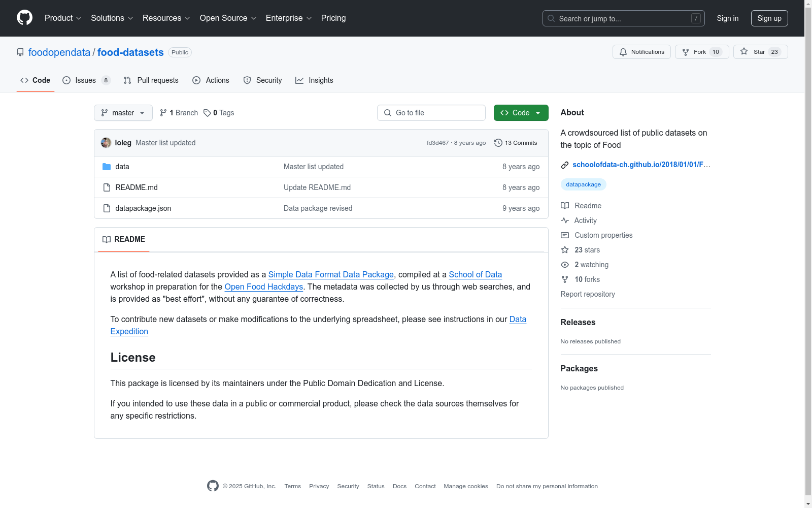Screen dimensions: 812x508
Task: Click the Security shield icon
Action: [x=247, y=80]
